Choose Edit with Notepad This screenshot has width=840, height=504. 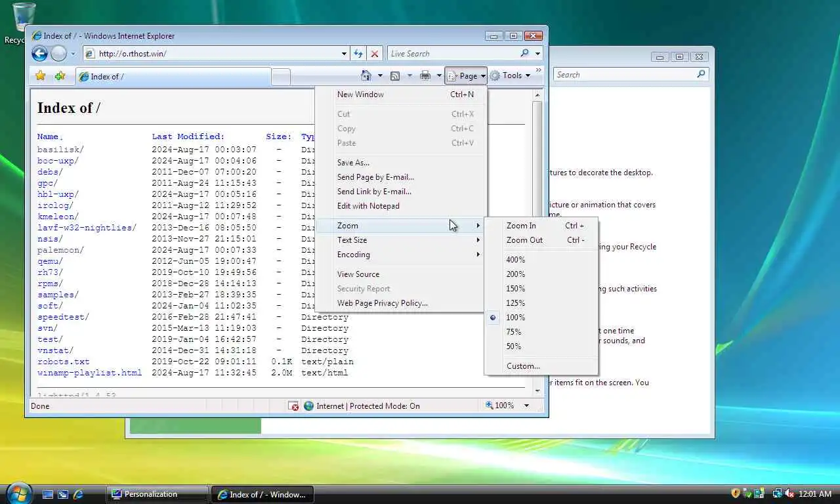coord(400,206)
